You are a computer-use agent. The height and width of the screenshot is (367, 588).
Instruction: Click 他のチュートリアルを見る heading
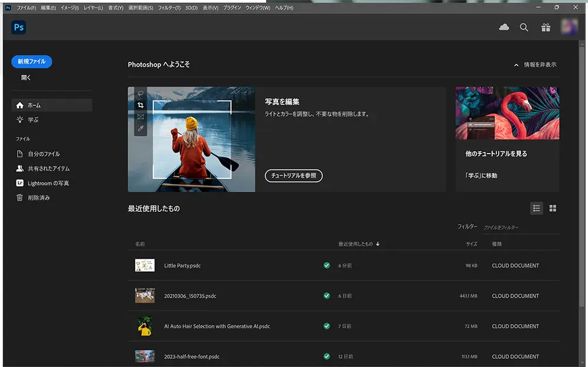496,154
